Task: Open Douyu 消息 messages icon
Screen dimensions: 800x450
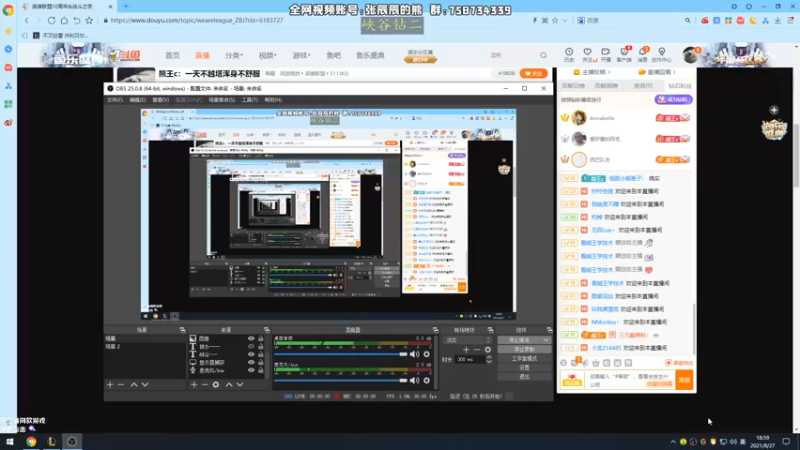Action: click(642, 54)
